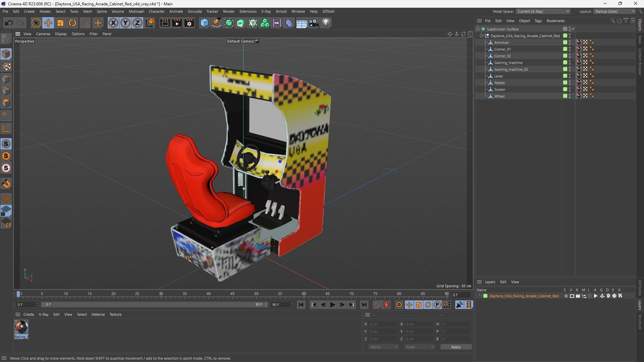644x362 pixels.
Task: Click the Light bulb icon
Action: 326,23
